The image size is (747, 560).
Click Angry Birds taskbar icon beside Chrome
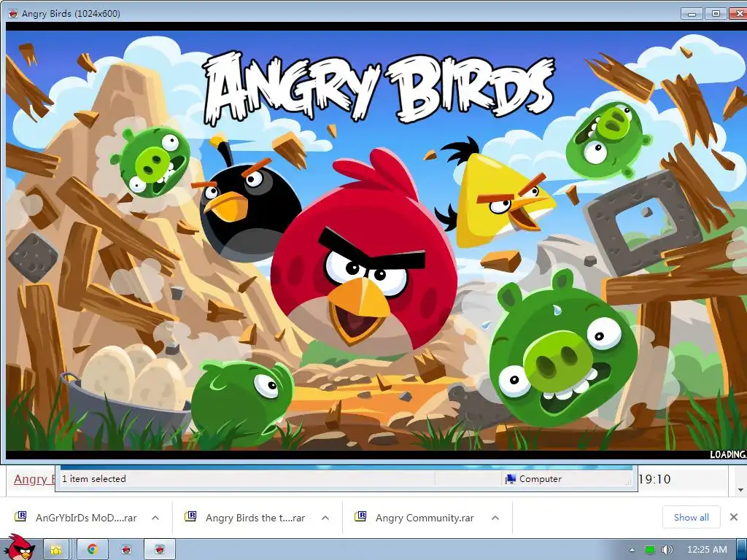point(126,550)
